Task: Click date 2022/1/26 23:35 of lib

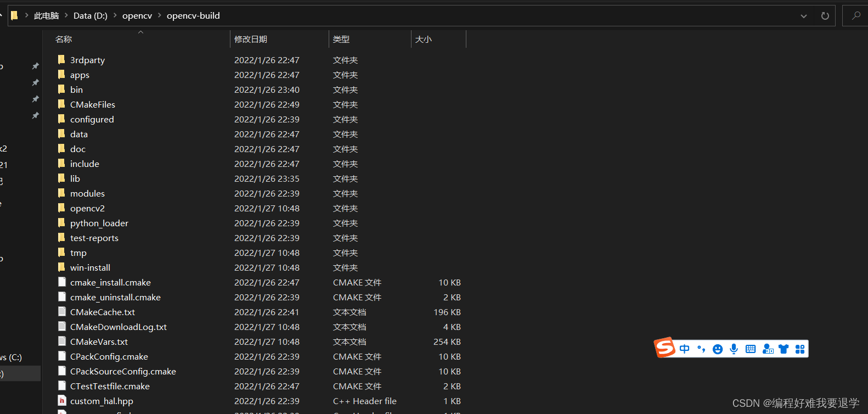Action: 267,178
